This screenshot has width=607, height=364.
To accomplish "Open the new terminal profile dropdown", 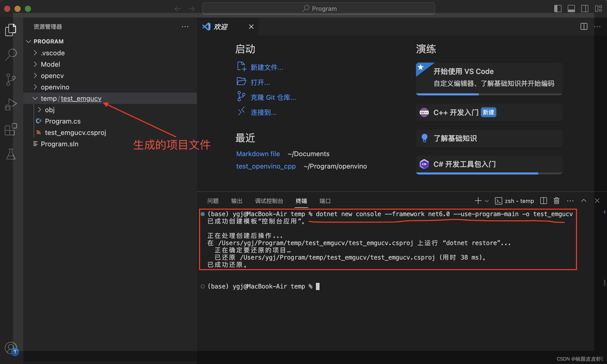I will [x=487, y=201].
